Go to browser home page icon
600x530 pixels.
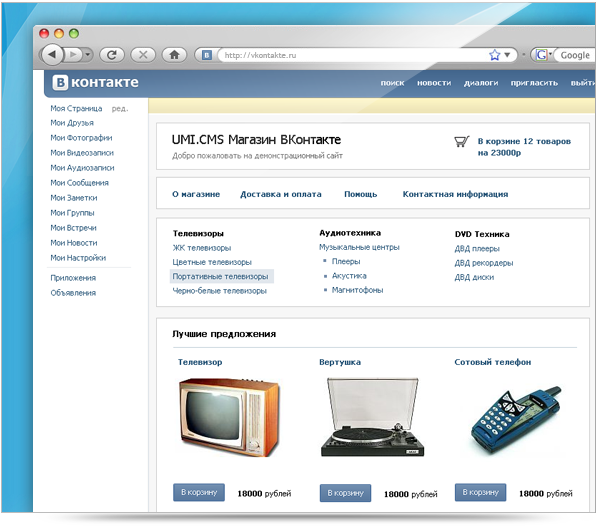point(174,55)
